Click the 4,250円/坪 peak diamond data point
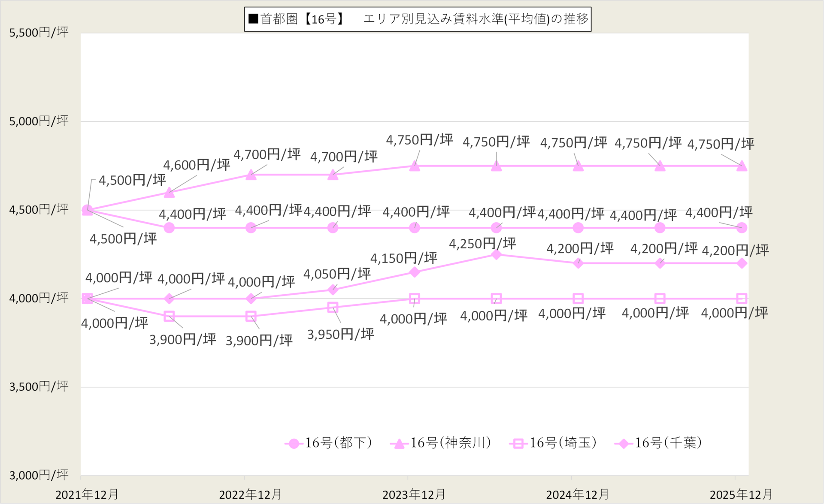The height and width of the screenshot is (504, 824). coord(496,254)
